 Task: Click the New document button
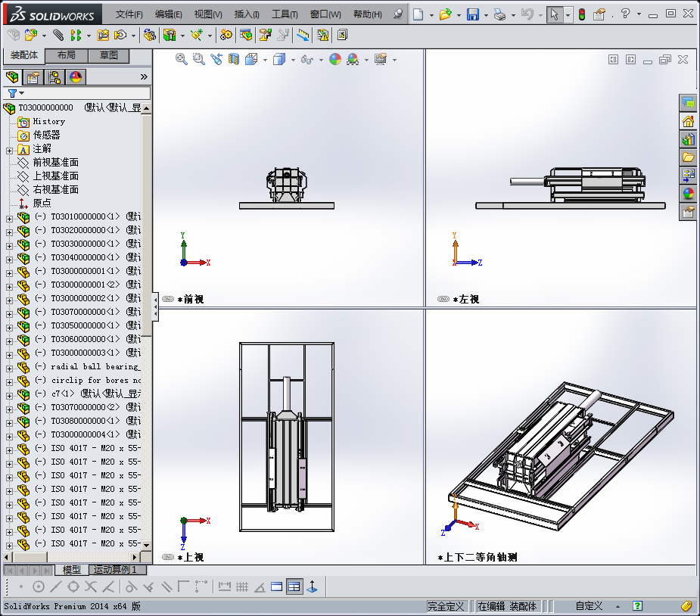point(418,14)
